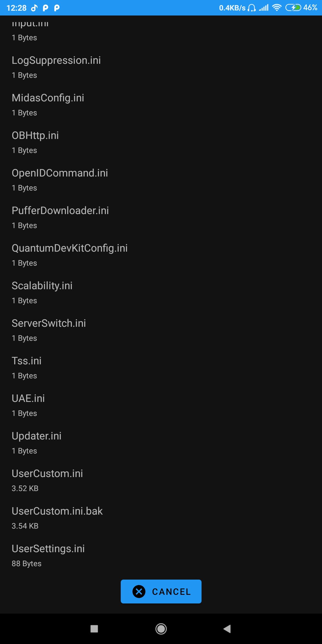Choose the QuantumDevKitConfig.ini file
Screen dimensions: 322x644
click(x=70, y=254)
